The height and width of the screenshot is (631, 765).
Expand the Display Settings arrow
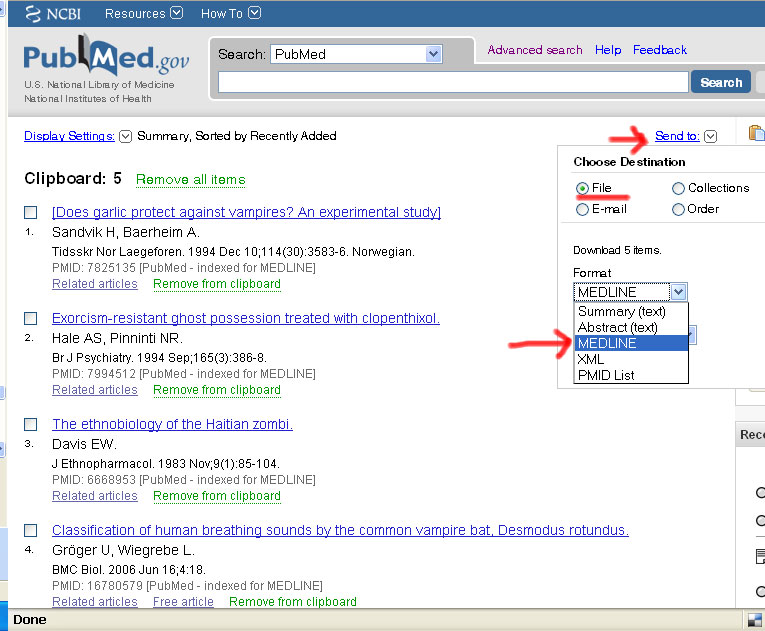pos(125,136)
